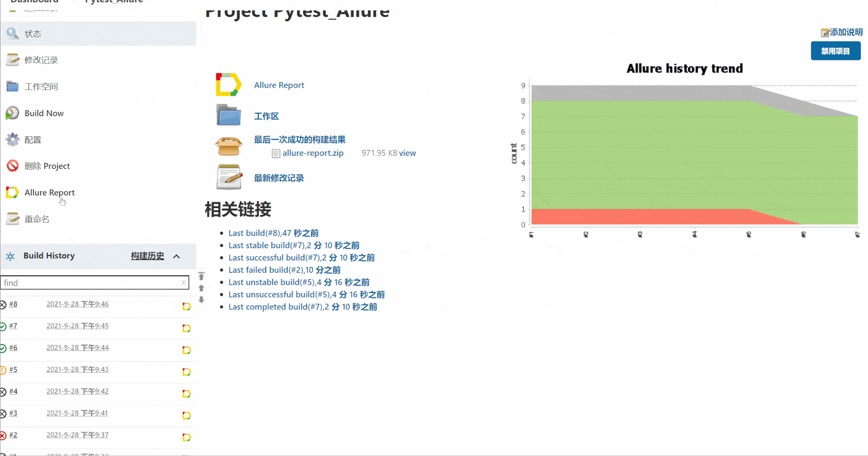The image size is (868, 456).
Task: Click the 重命名 rename icon in sidebar
Action: (12, 219)
